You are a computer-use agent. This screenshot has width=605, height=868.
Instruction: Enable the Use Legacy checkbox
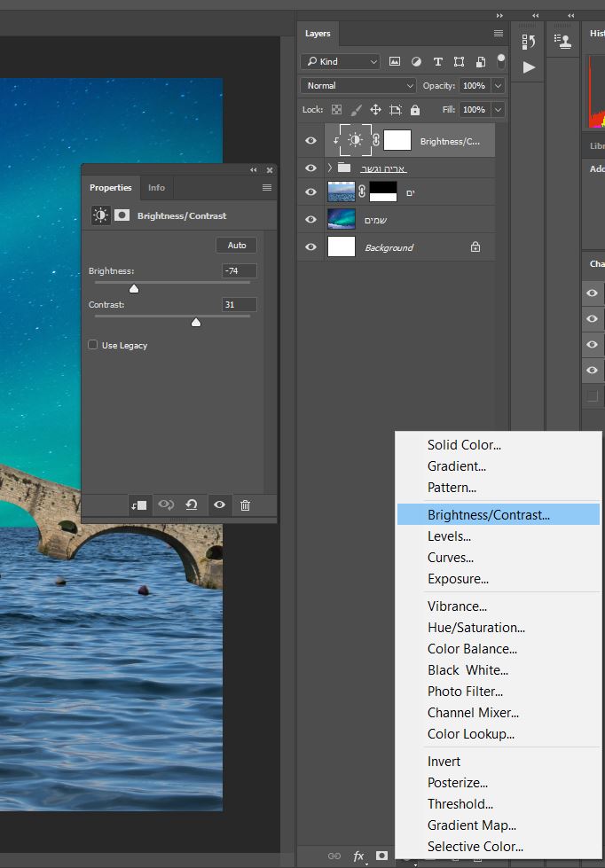point(93,345)
